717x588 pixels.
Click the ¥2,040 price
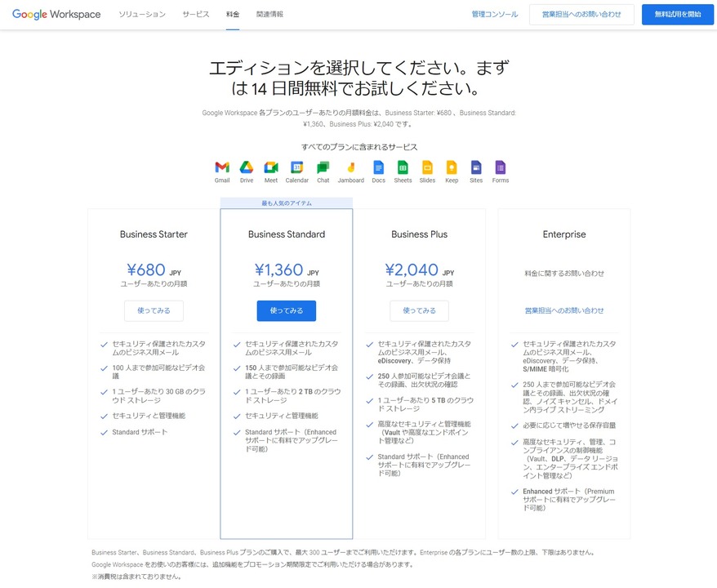(x=412, y=269)
